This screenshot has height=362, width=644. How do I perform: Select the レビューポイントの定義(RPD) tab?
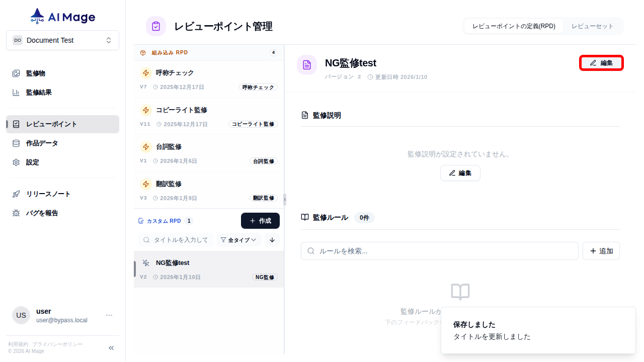click(514, 26)
